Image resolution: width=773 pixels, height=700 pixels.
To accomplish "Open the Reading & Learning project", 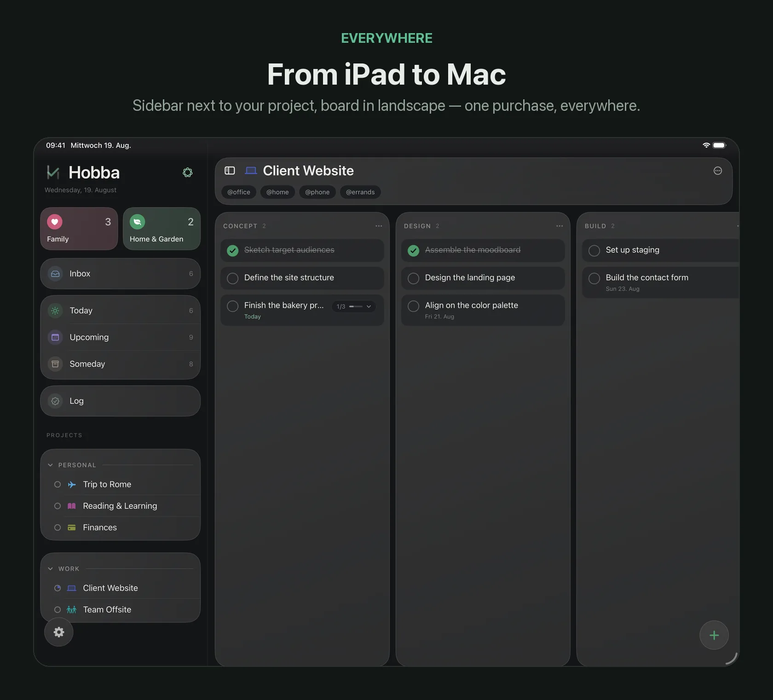I will 120,506.
